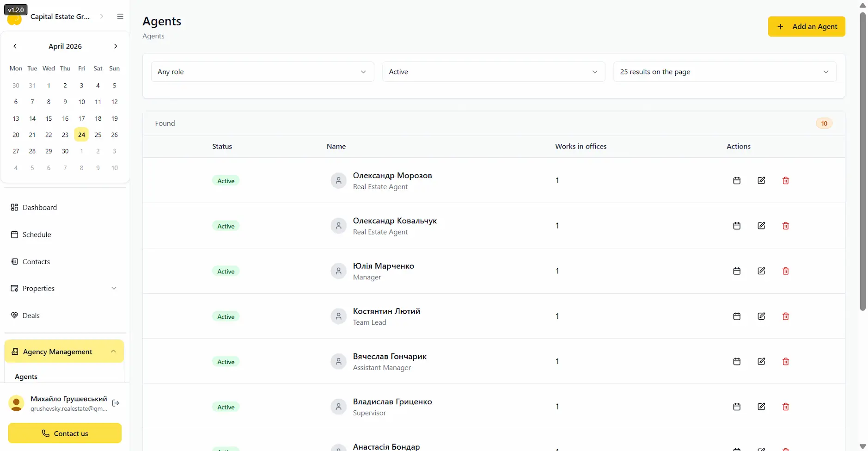
Task: Toggle the sidebar hamburger menu icon
Action: point(120,16)
